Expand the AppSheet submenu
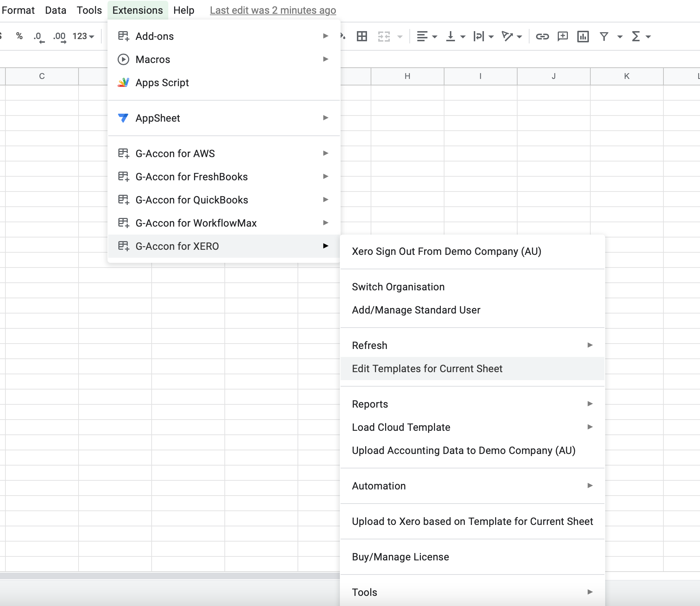This screenshot has height=606, width=700. tap(224, 118)
